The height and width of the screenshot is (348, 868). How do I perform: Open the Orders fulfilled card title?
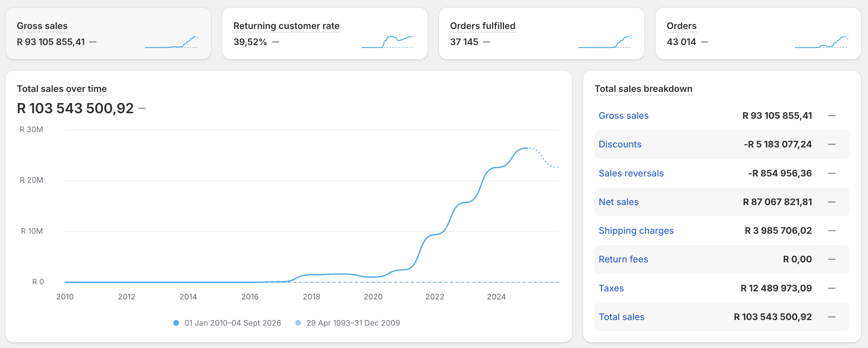pyautogui.click(x=483, y=26)
